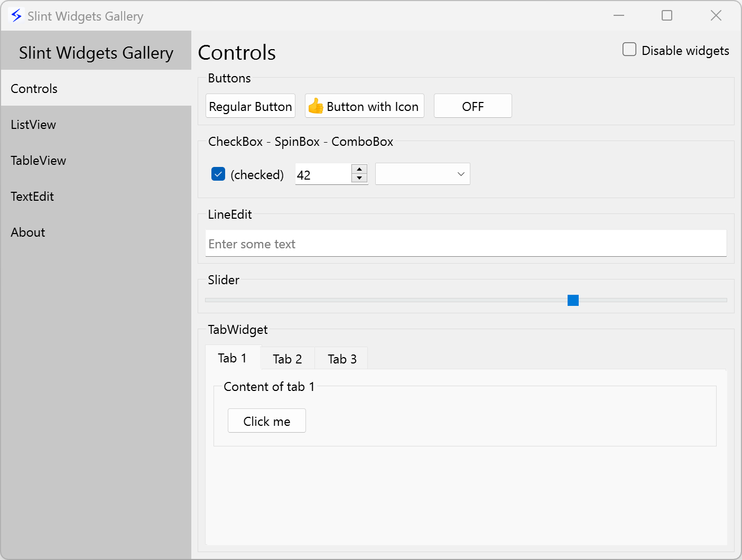Click the Regular Button
This screenshot has height=560, width=742.
[251, 106]
